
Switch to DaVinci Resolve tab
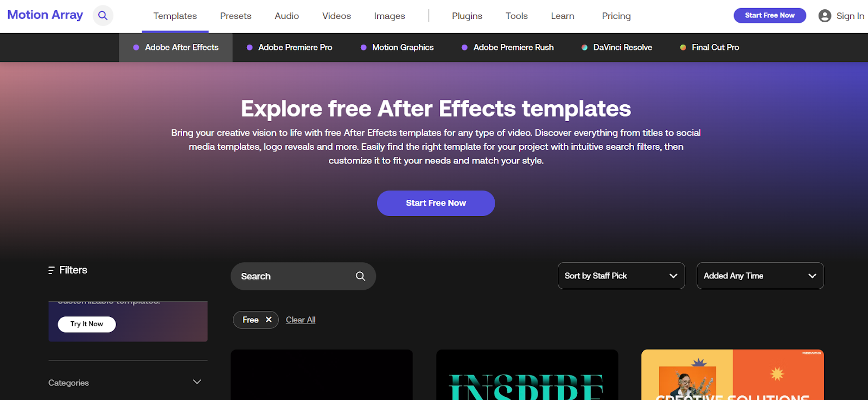click(617, 47)
